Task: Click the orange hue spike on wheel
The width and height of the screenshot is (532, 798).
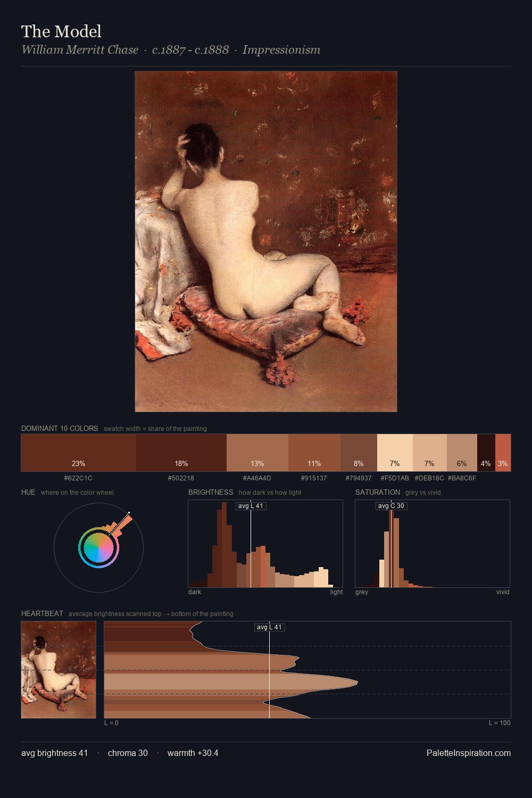Action: [x=121, y=525]
